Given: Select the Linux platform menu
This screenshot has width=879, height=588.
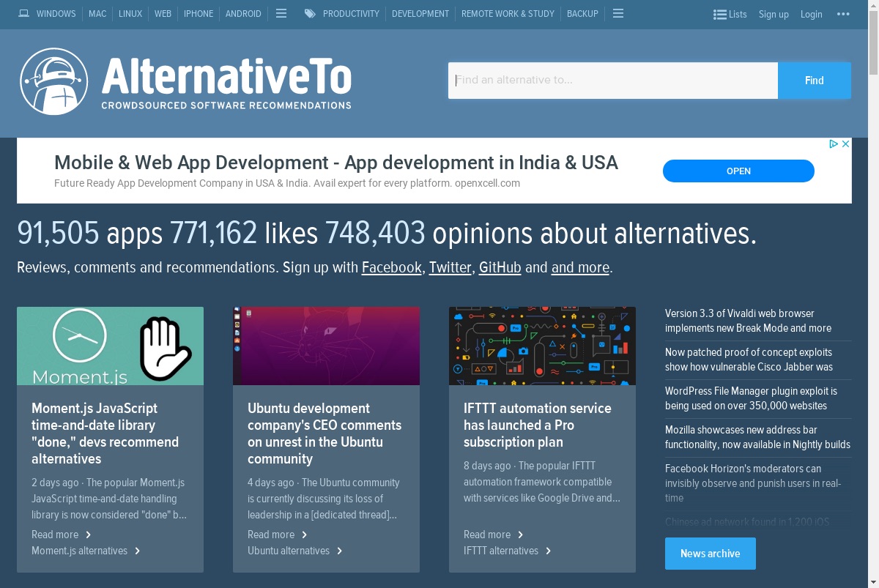Looking at the screenshot, I should [x=130, y=14].
